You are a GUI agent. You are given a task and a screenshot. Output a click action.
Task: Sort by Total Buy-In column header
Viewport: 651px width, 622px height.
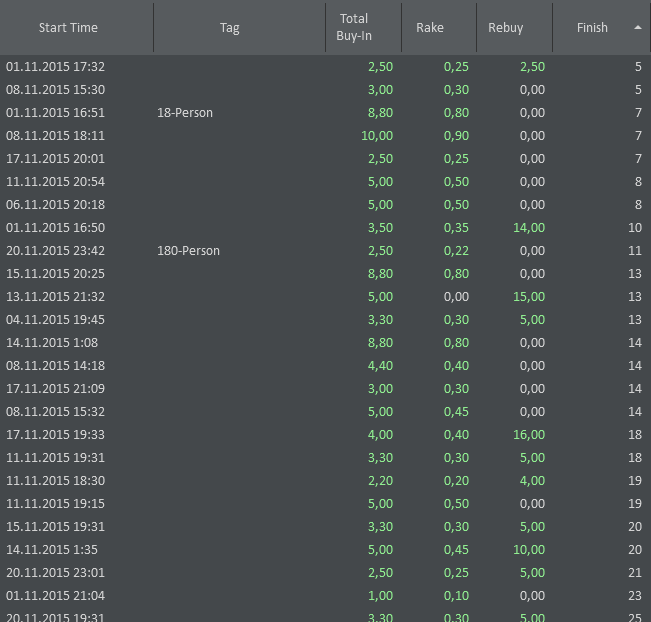coord(354,27)
